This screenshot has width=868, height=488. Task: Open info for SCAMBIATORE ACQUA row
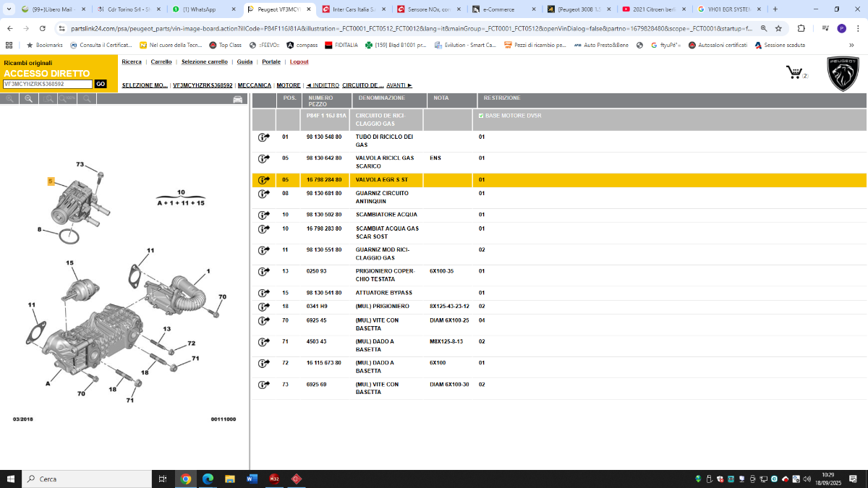tap(263, 215)
